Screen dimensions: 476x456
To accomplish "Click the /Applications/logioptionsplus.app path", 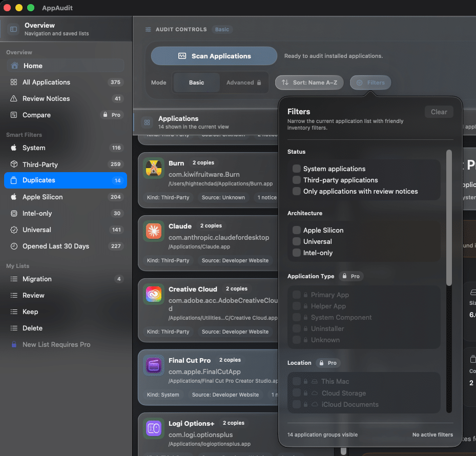I will click(x=210, y=444).
